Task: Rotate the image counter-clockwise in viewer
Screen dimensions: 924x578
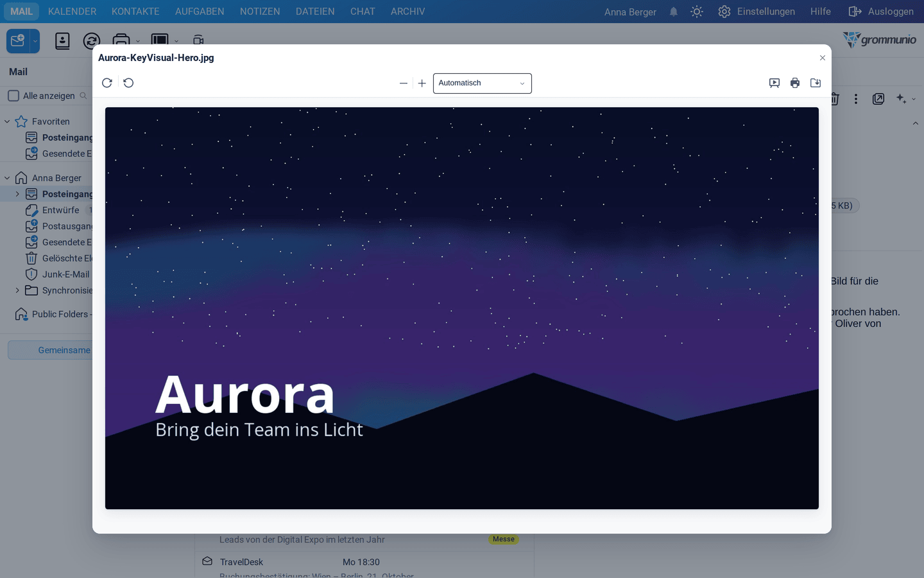Action: point(128,83)
